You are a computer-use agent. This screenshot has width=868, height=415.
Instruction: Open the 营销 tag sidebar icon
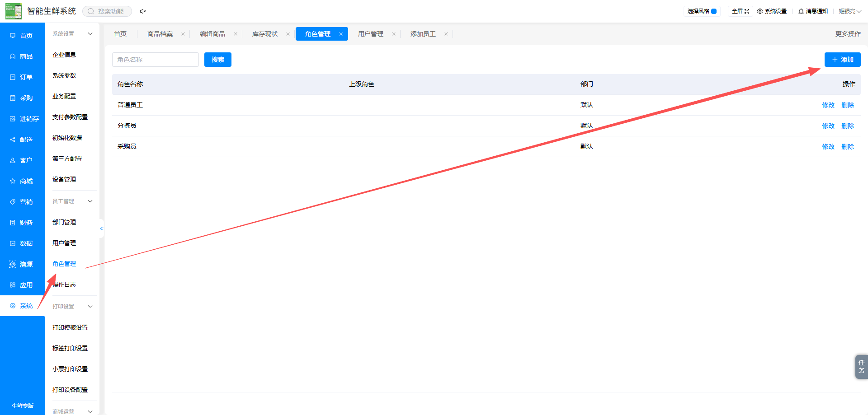point(13,202)
